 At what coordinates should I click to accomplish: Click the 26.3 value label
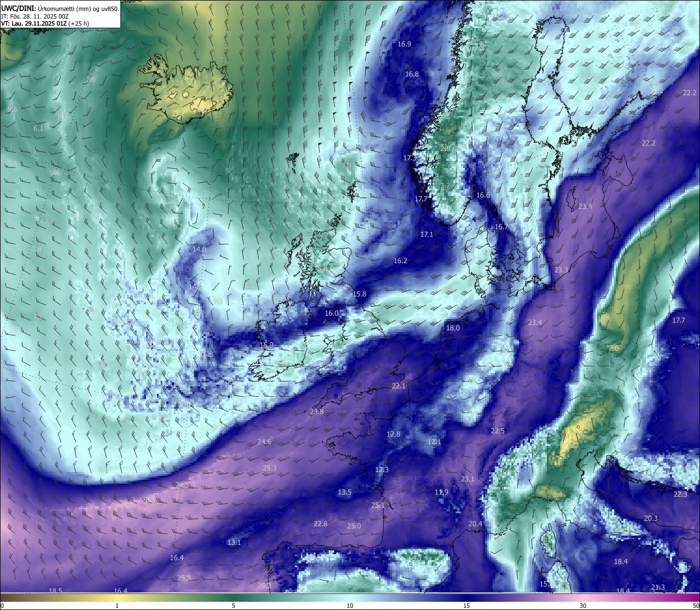pos(264,586)
